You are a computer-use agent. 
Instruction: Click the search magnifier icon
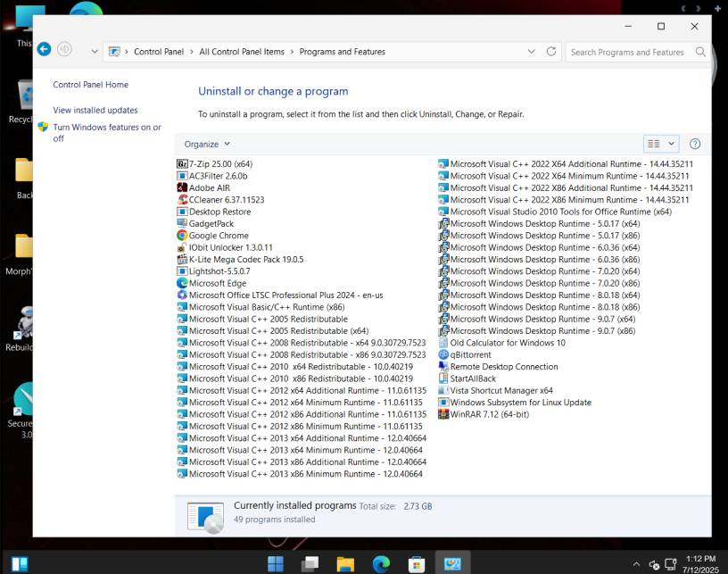click(x=700, y=52)
